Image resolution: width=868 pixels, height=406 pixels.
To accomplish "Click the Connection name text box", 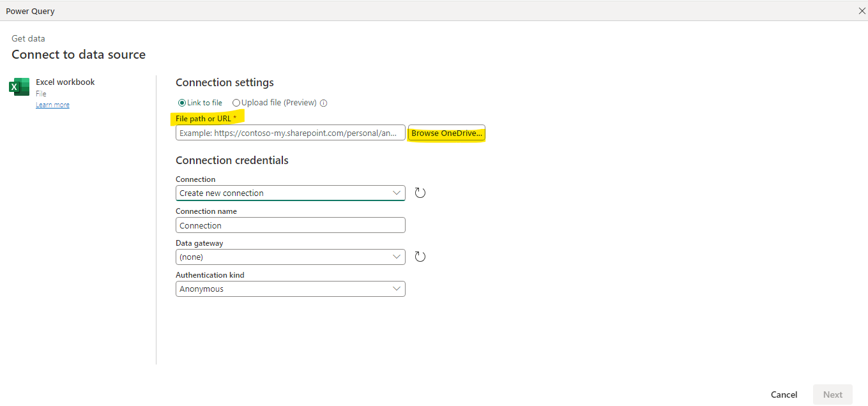I will click(x=290, y=225).
